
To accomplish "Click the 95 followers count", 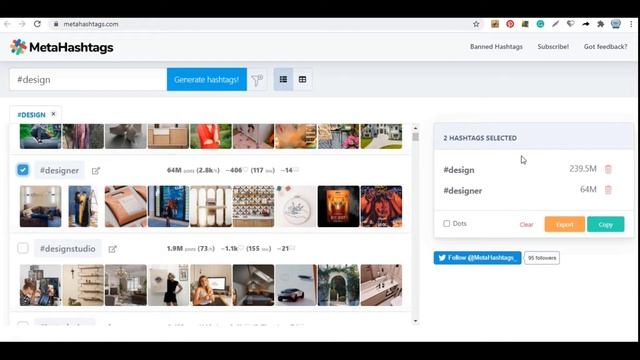I will coord(542,258).
